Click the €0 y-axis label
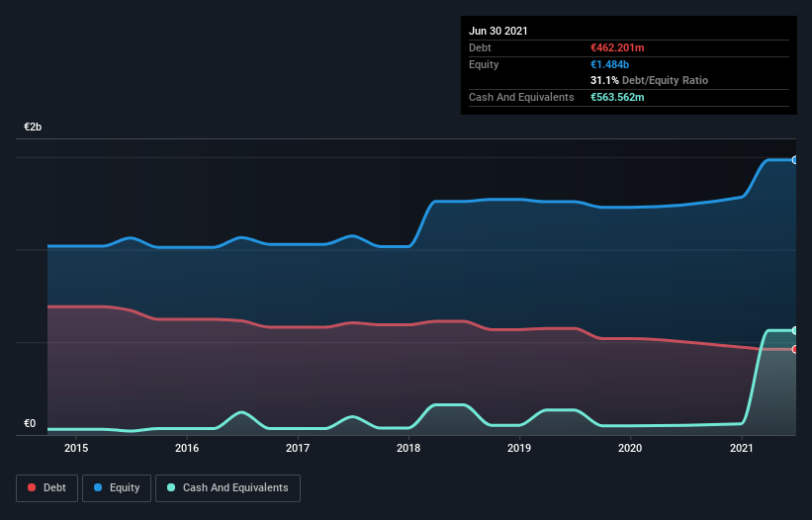 [30, 423]
